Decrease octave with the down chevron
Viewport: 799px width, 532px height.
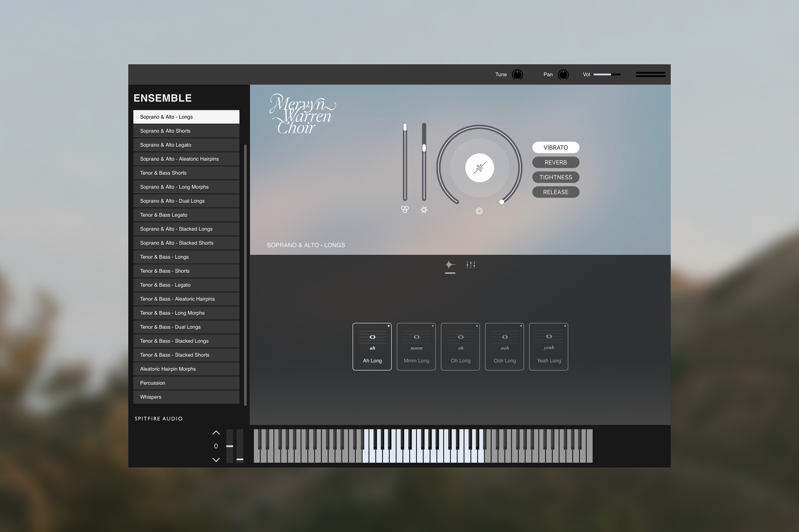point(216,460)
